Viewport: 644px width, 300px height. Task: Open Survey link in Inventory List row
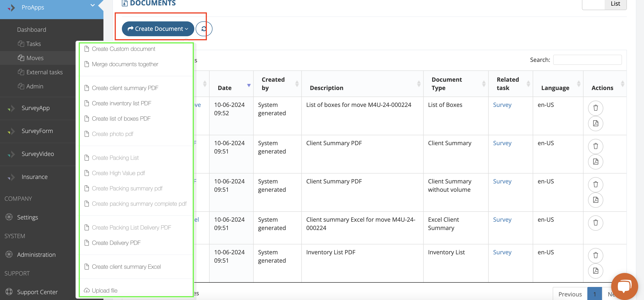(x=502, y=252)
